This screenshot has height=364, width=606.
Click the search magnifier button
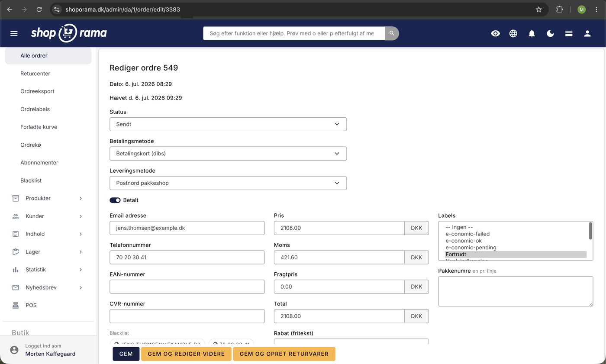[392, 33]
